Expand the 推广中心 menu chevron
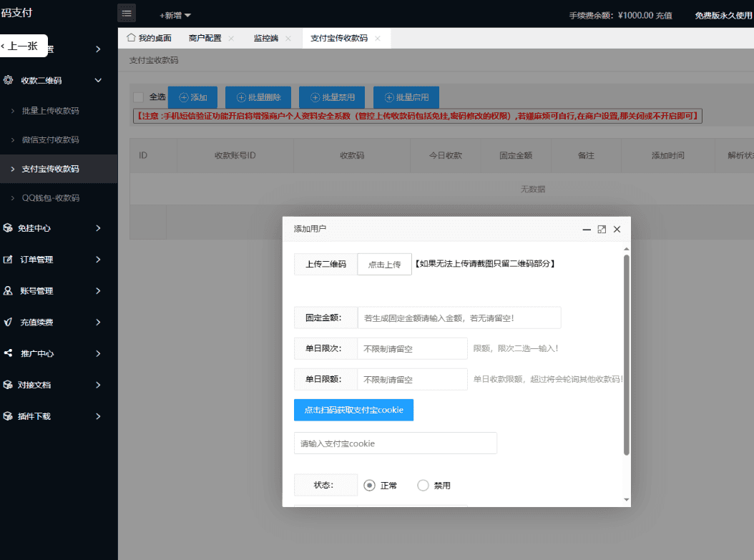 [x=98, y=353]
